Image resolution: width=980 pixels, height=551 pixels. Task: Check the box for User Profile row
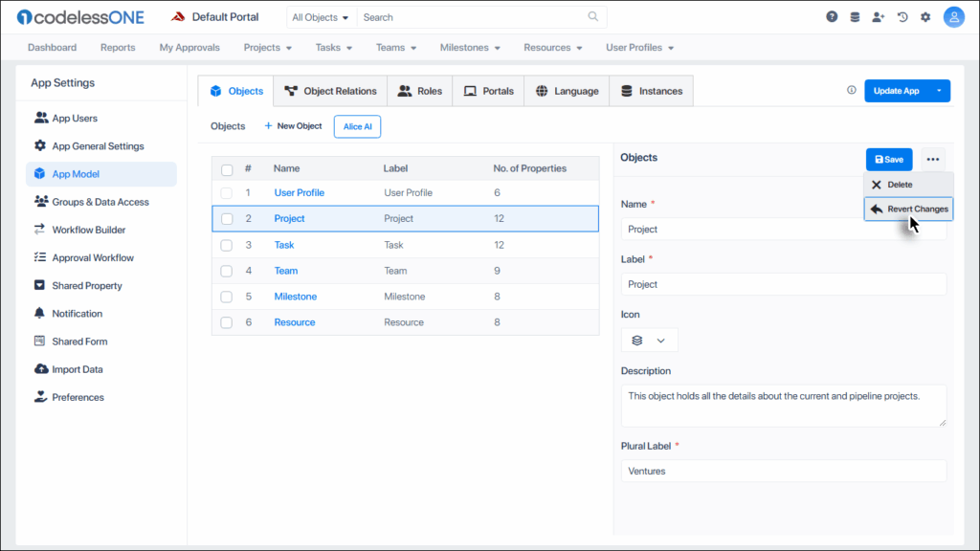[227, 193]
